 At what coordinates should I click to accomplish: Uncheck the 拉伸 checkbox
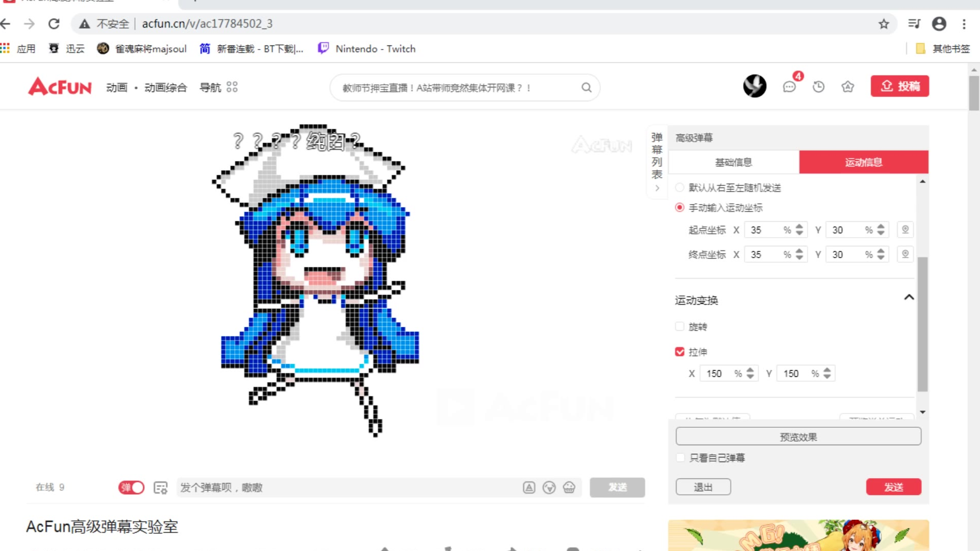[679, 352]
